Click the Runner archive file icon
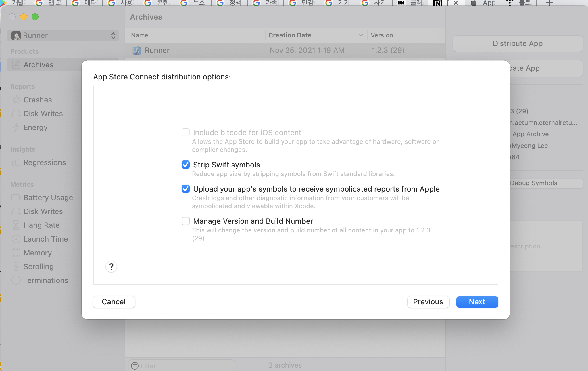Screen dimensions: 588x371 click(x=137, y=51)
